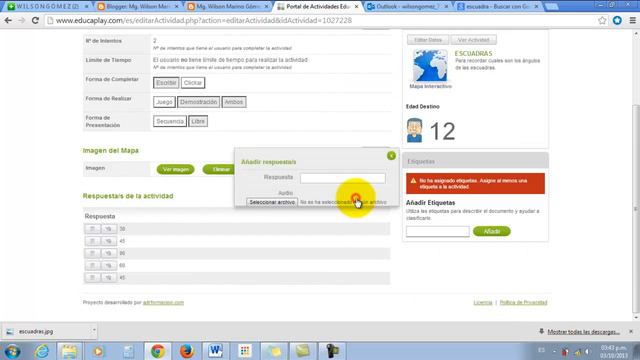Open Windows Media Player from taskbar

pos(98,351)
